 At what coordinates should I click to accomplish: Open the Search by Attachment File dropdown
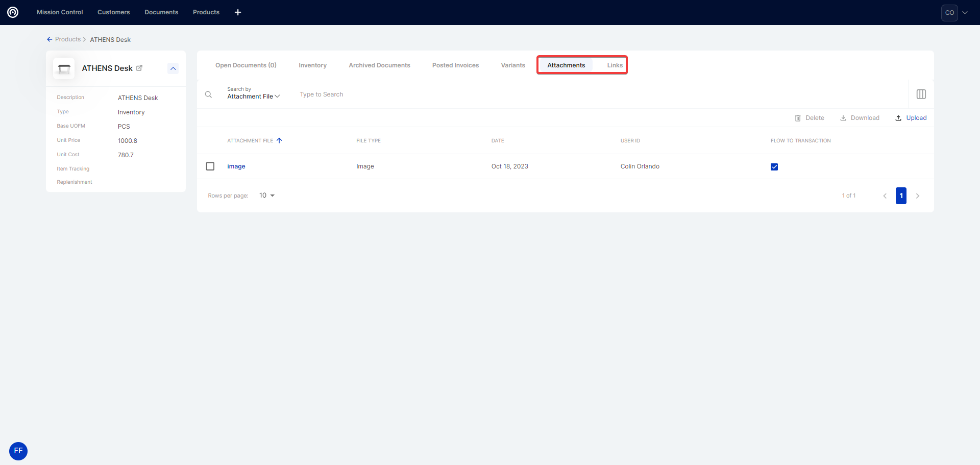click(x=253, y=96)
